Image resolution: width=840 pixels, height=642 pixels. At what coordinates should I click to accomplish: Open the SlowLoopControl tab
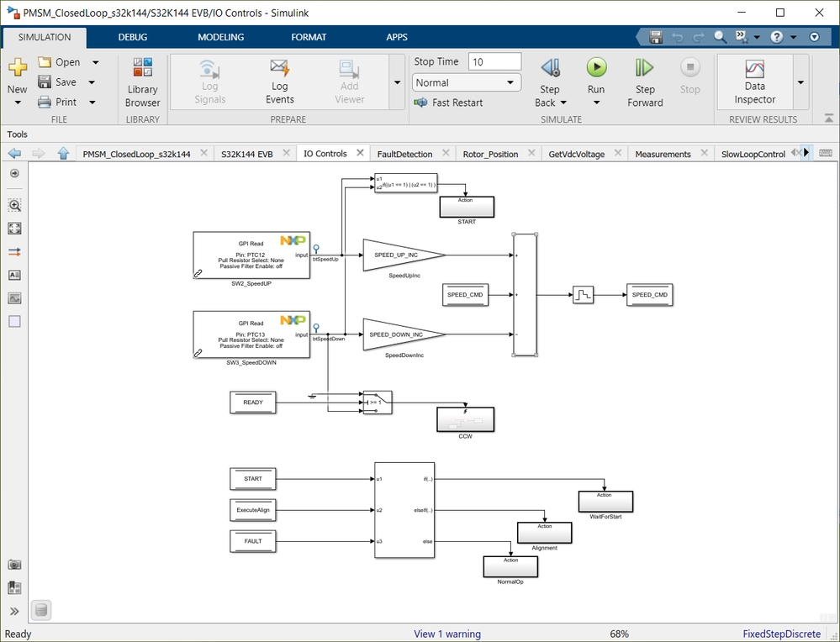(753, 155)
